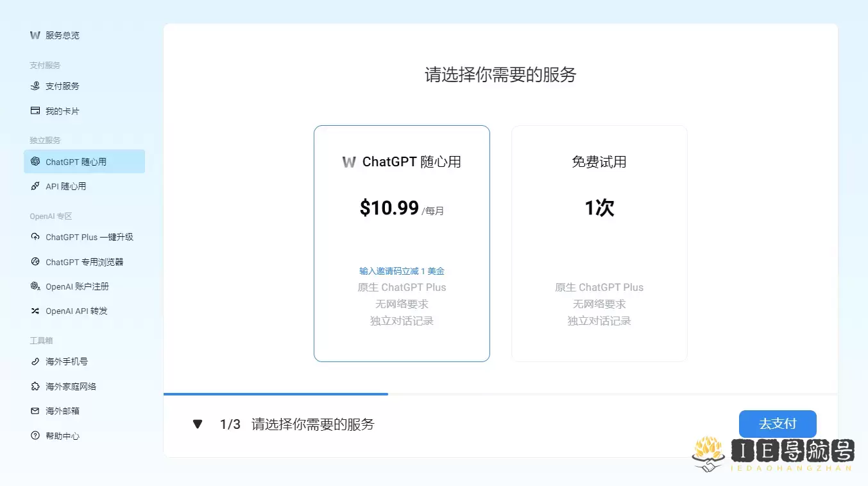Click the 海外手机号 phone icon

tap(35, 361)
